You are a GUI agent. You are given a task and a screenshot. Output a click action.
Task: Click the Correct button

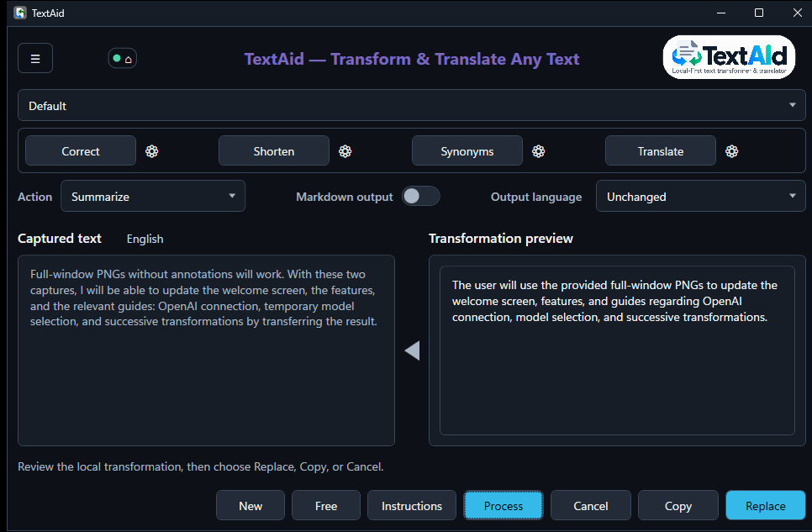pos(81,151)
